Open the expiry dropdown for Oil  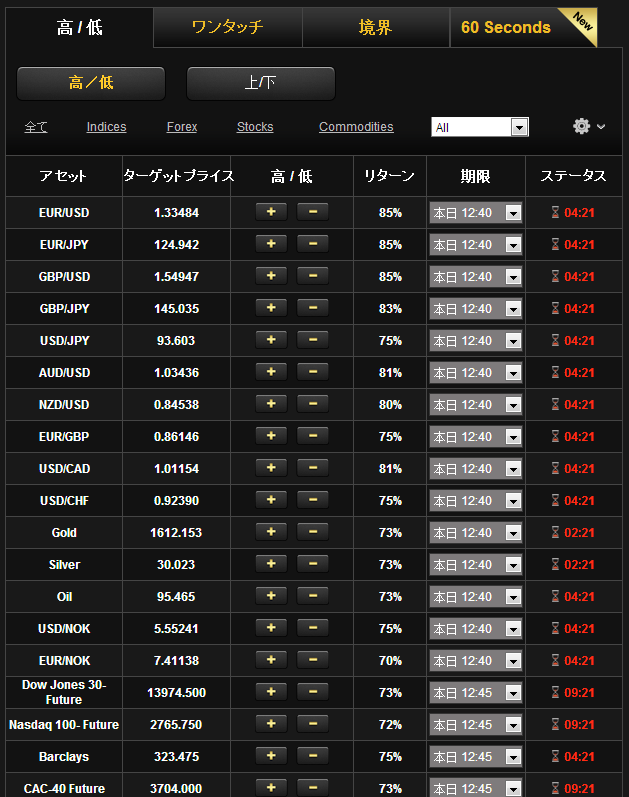(x=476, y=597)
